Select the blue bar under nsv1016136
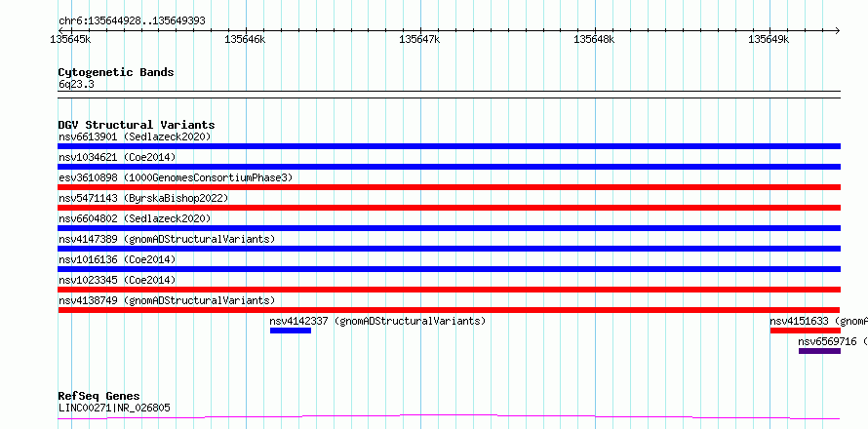The height and width of the screenshot is (429, 868). 450,269
